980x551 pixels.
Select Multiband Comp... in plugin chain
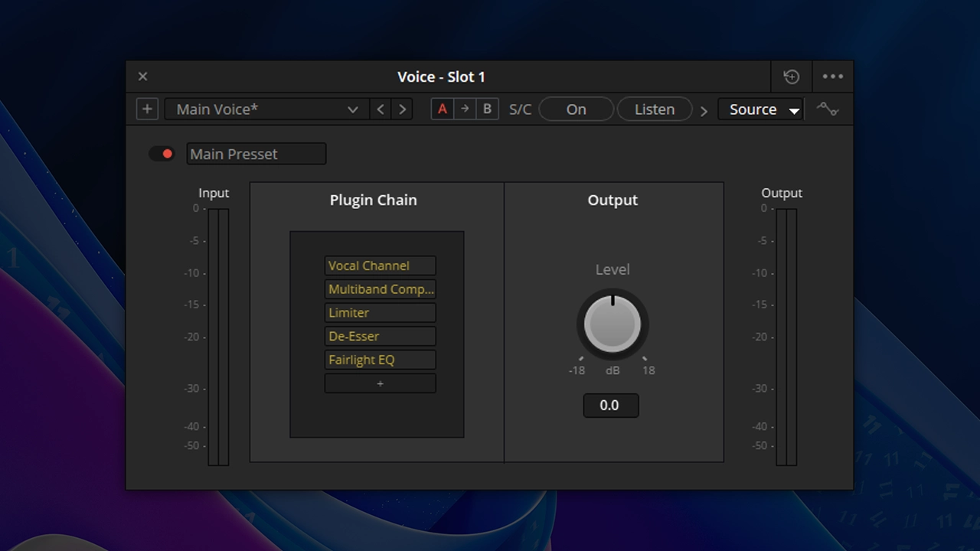click(380, 289)
